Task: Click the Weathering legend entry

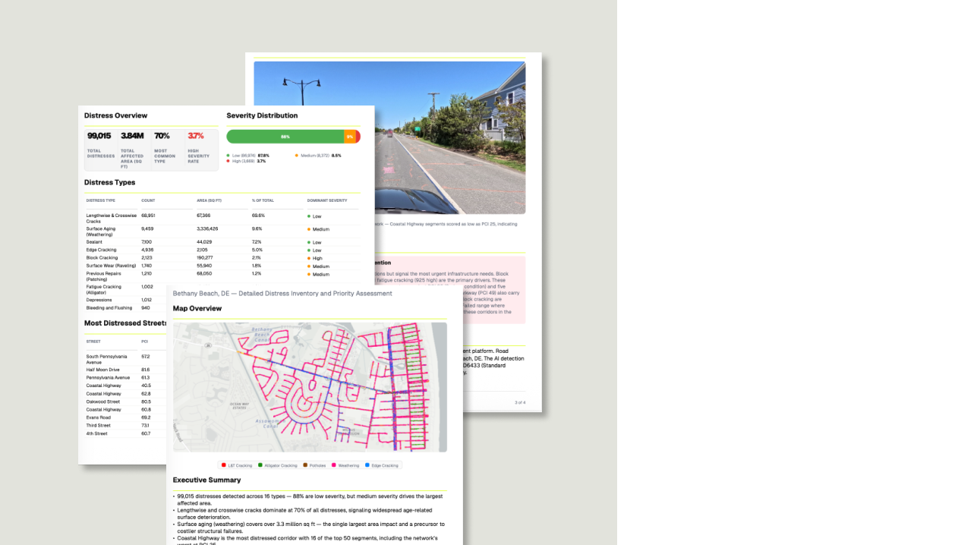Action: click(345, 465)
